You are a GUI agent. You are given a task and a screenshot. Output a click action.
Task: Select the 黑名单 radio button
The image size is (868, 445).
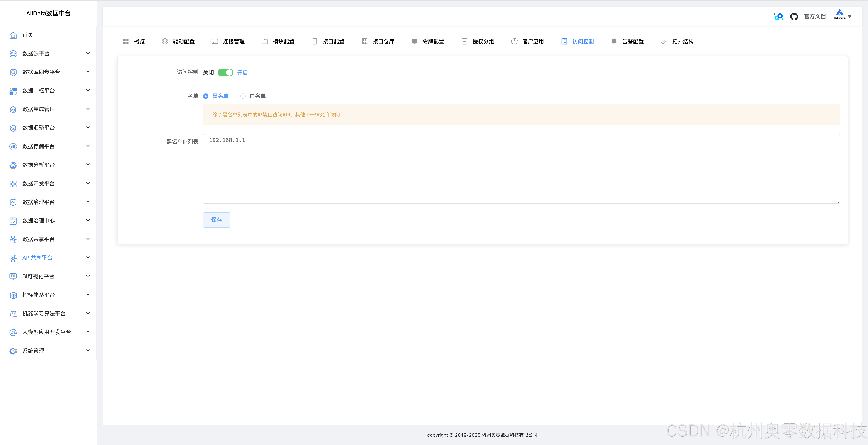click(x=206, y=96)
